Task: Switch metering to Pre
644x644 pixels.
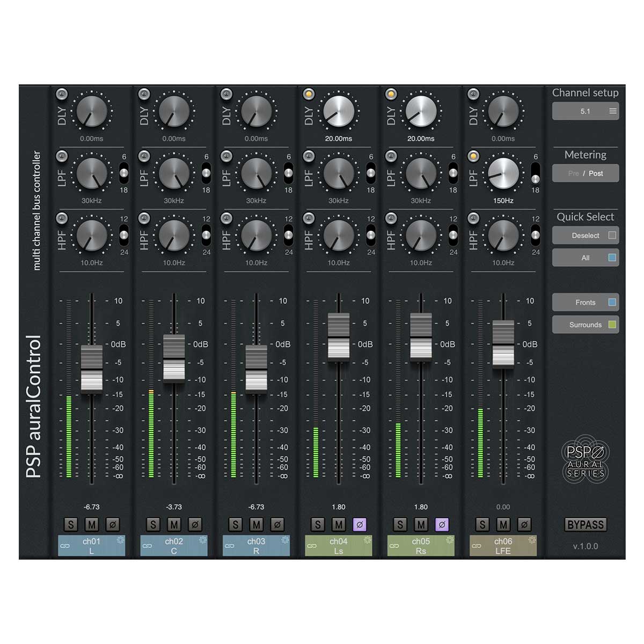Action: pos(573,173)
